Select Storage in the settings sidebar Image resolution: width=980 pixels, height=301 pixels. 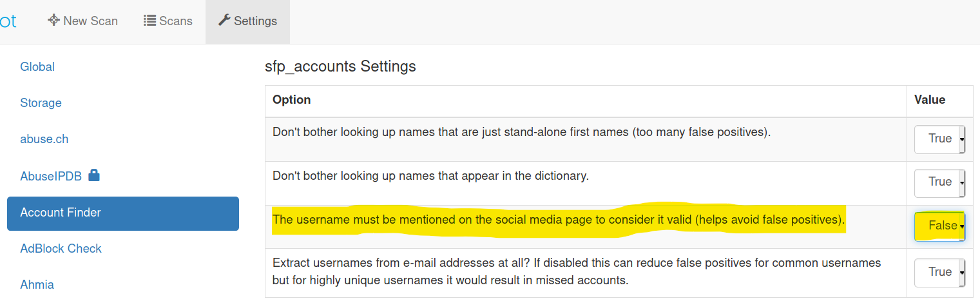coord(41,103)
